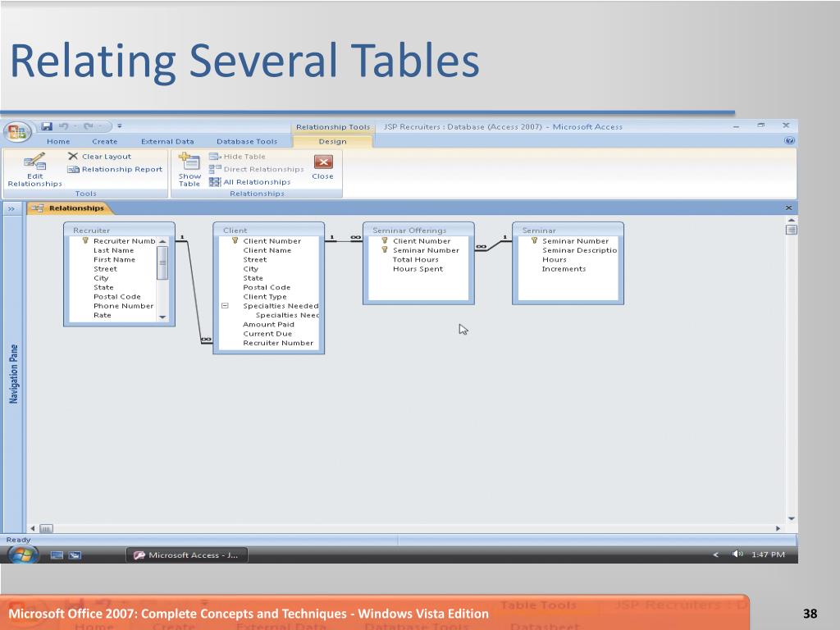Select Increments field in Seminar table
840x630 pixels.
564,269
